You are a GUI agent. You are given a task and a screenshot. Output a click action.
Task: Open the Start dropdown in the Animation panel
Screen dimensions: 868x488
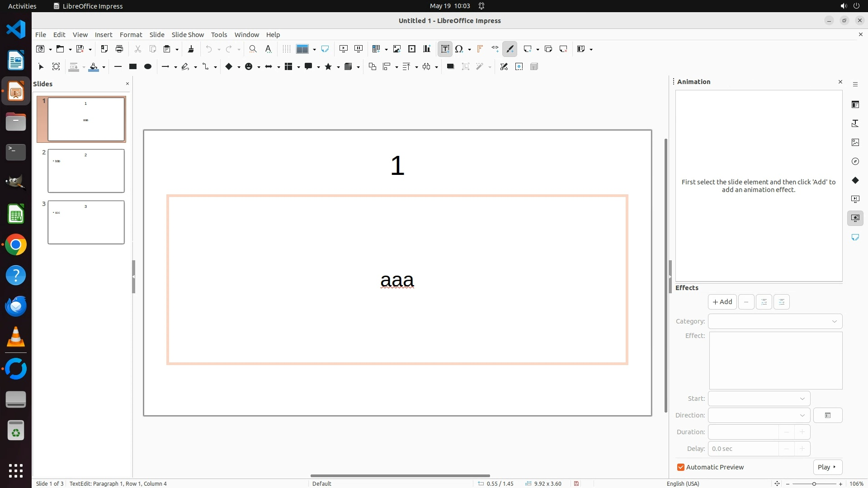click(x=759, y=399)
